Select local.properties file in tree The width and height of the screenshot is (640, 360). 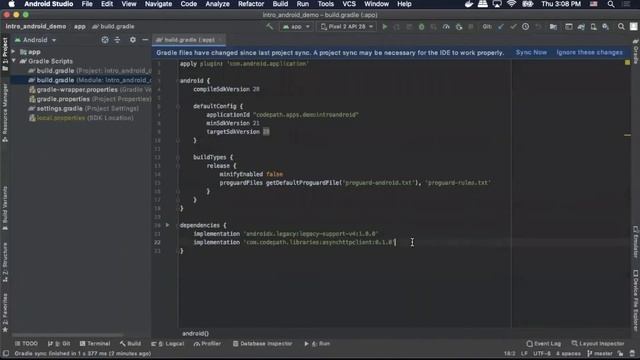click(x=81, y=118)
